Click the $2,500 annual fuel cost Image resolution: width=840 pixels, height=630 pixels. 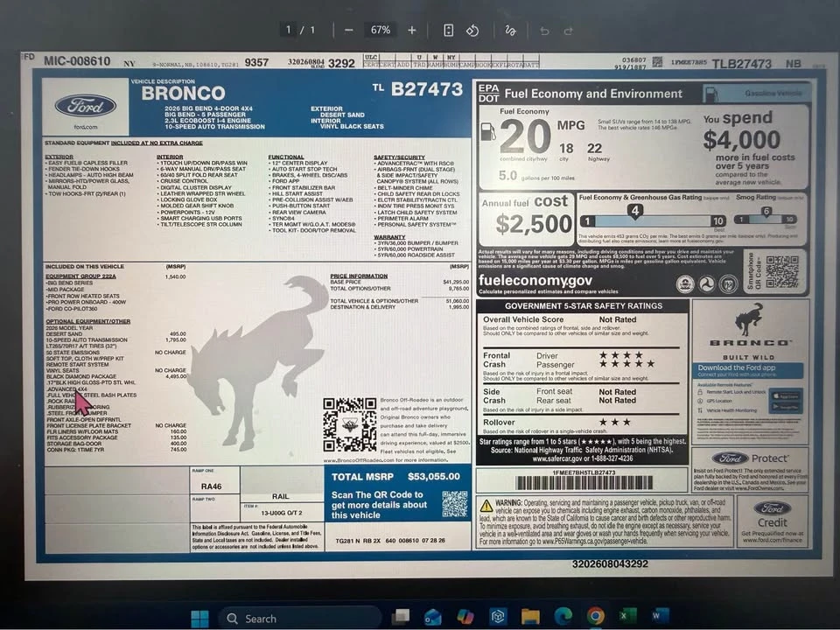point(534,224)
